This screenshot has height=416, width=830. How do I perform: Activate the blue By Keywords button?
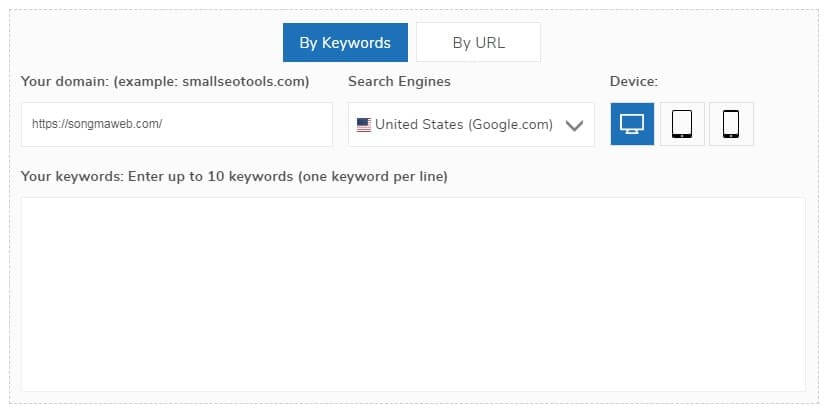pos(345,42)
